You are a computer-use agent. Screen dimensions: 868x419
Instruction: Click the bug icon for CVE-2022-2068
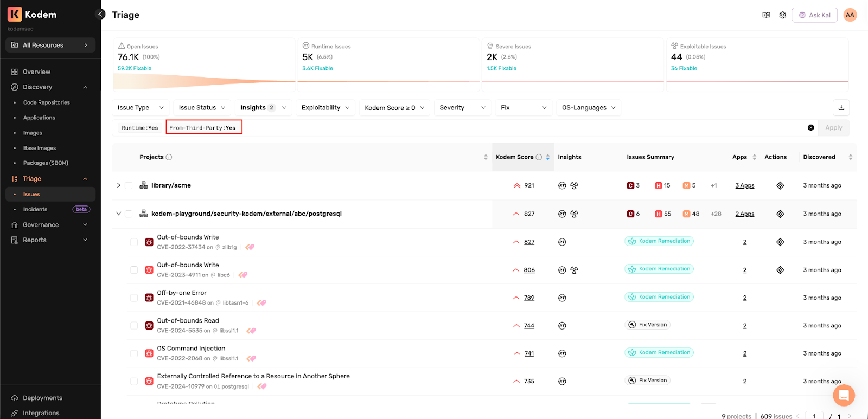click(x=149, y=353)
